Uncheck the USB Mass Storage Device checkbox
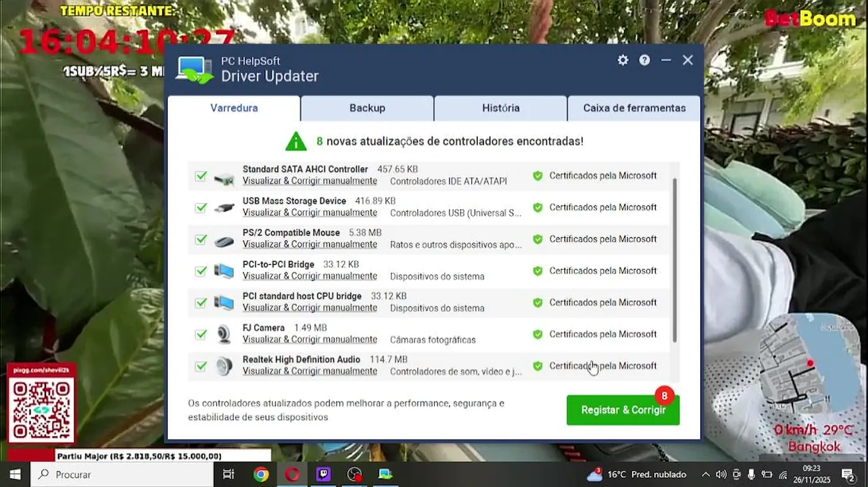This screenshot has height=487, width=868. pyautogui.click(x=201, y=208)
